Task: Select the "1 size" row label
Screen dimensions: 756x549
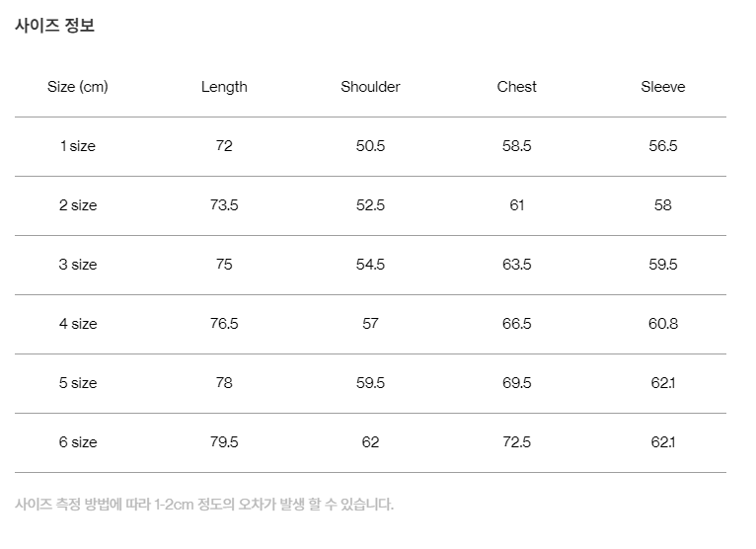Action: (77, 146)
